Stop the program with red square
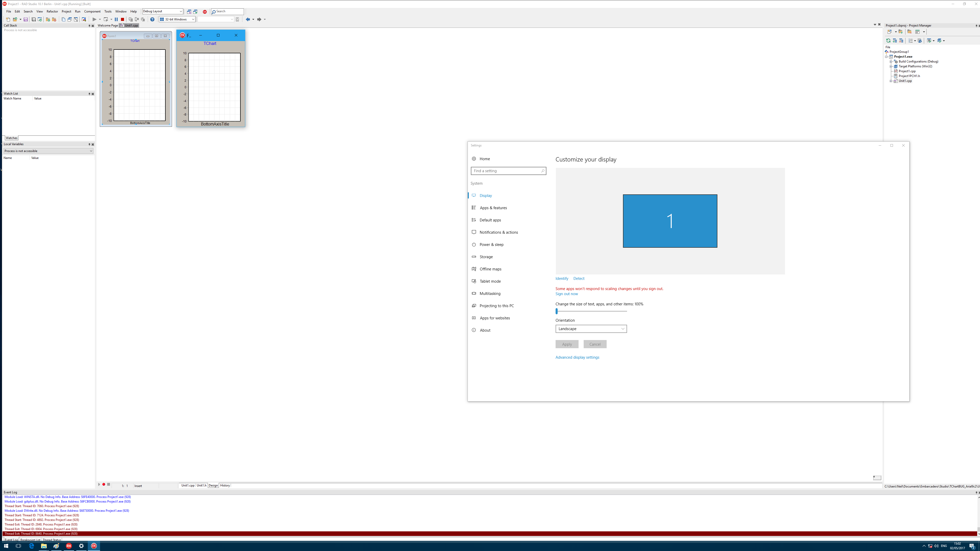The height and width of the screenshot is (551, 980). 122,19
